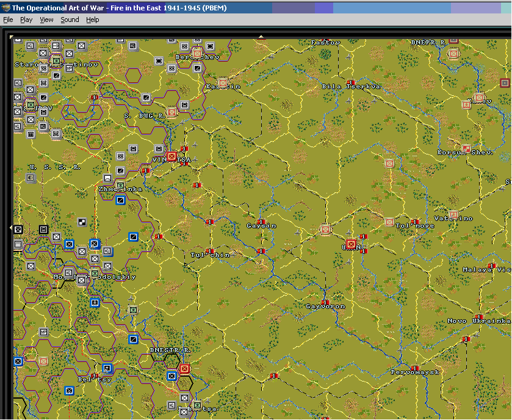Image resolution: width=512 pixels, height=420 pixels.
Task: Click the objective flag at Tul'chin
Action: 210,251
